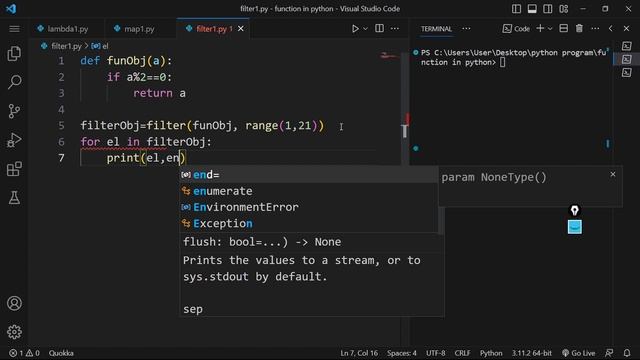
Task: Close the 'param NoneType()' details popup
Action: pyautogui.click(x=613, y=174)
